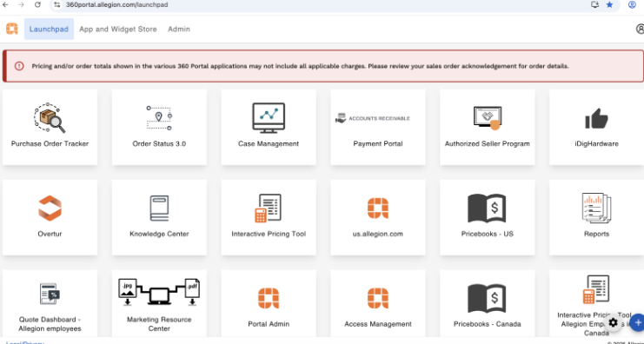Click the Purchase Order Tracker label
Viewport: 644px width, 344px height.
point(50,143)
